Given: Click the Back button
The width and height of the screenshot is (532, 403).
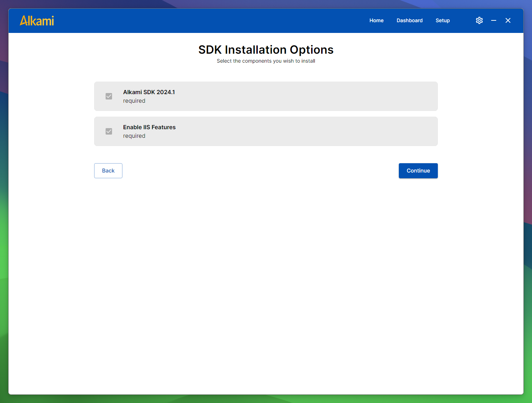Looking at the screenshot, I should tap(108, 171).
